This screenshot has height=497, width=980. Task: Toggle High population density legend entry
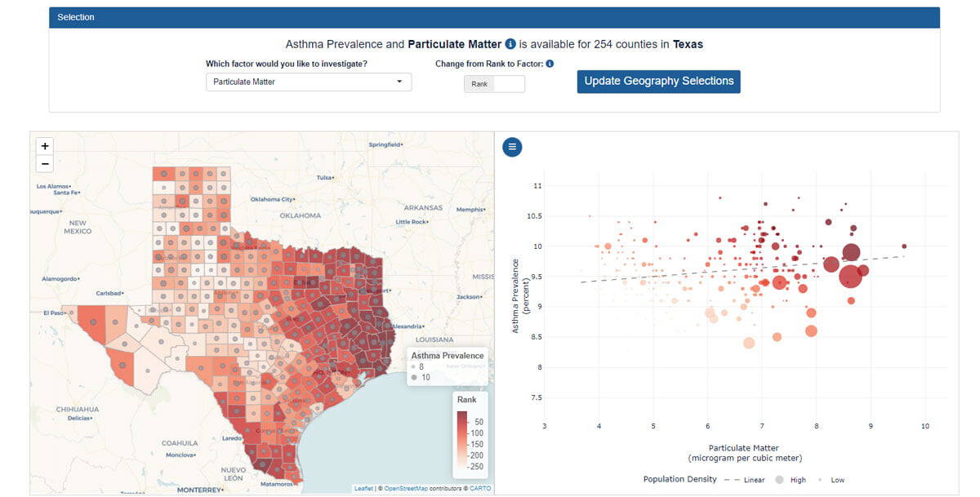coord(791,480)
